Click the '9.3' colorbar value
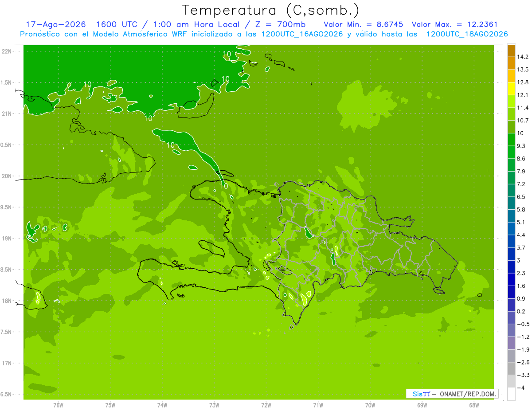The height and width of the screenshot is (411, 532). [x=521, y=146]
